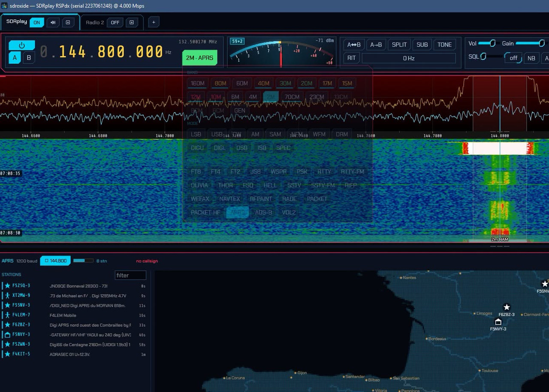Click the 2m HAM band label on waterfall

coord(500,239)
